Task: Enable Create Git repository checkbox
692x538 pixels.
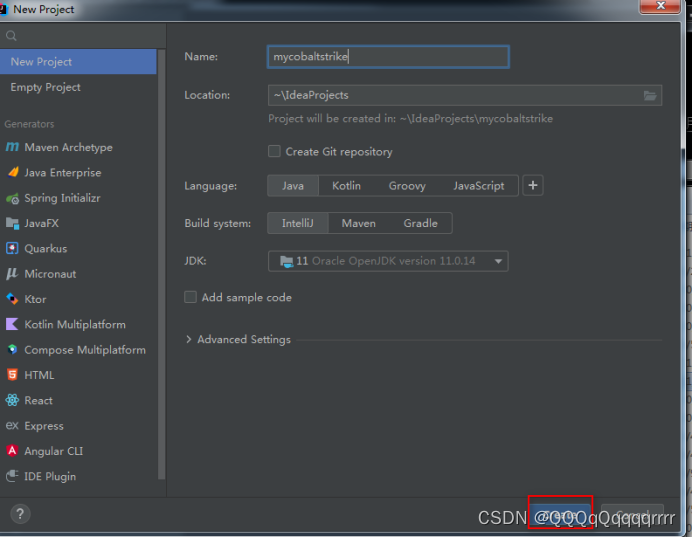Action: (x=274, y=151)
